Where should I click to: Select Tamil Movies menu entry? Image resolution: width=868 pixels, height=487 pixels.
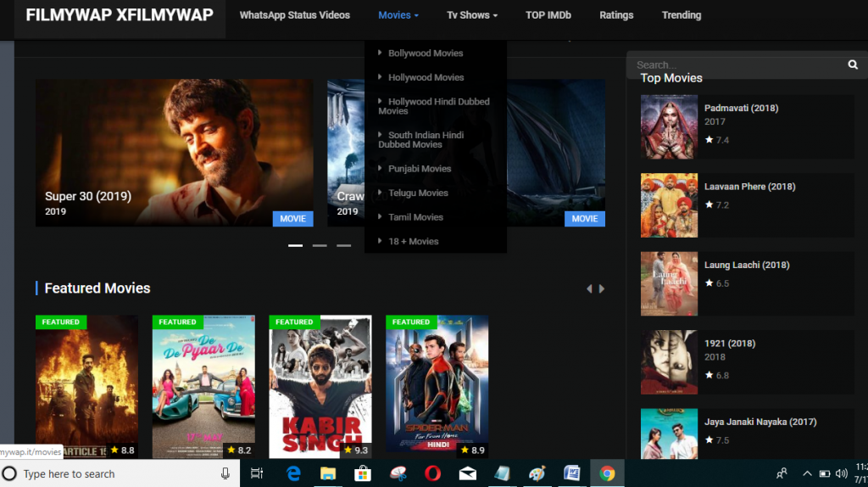click(415, 217)
